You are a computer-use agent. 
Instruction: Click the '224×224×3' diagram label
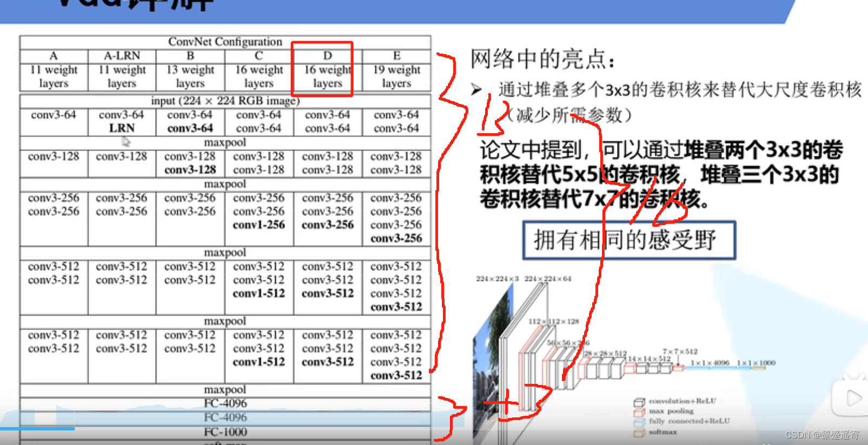[x=497, y=279]
